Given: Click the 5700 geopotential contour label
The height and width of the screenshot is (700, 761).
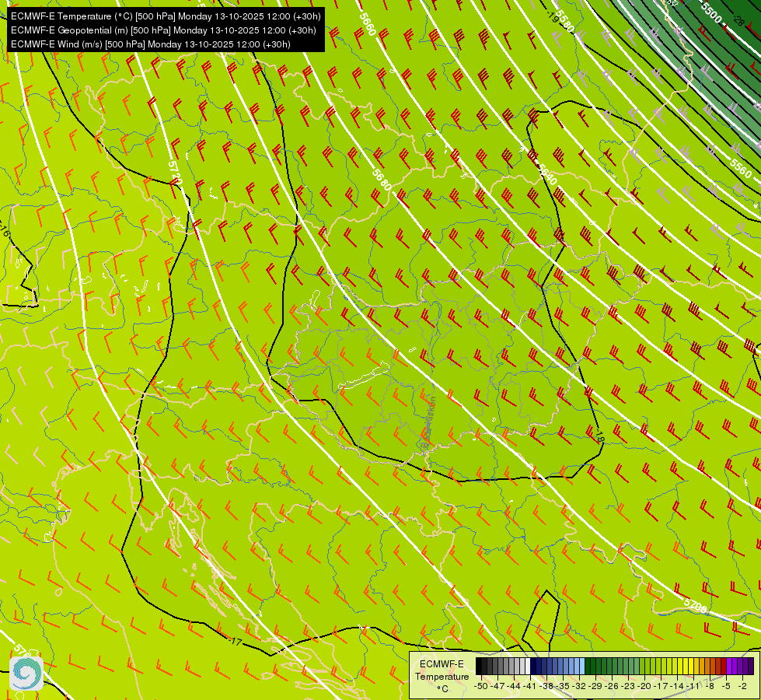Looking at the screenshot, I should coord(695,605).
